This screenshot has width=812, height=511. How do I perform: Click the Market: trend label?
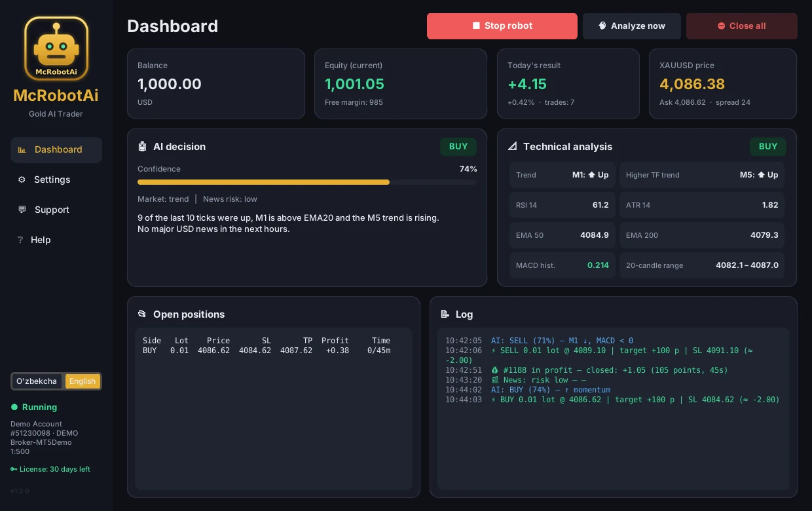coord(163,199)
